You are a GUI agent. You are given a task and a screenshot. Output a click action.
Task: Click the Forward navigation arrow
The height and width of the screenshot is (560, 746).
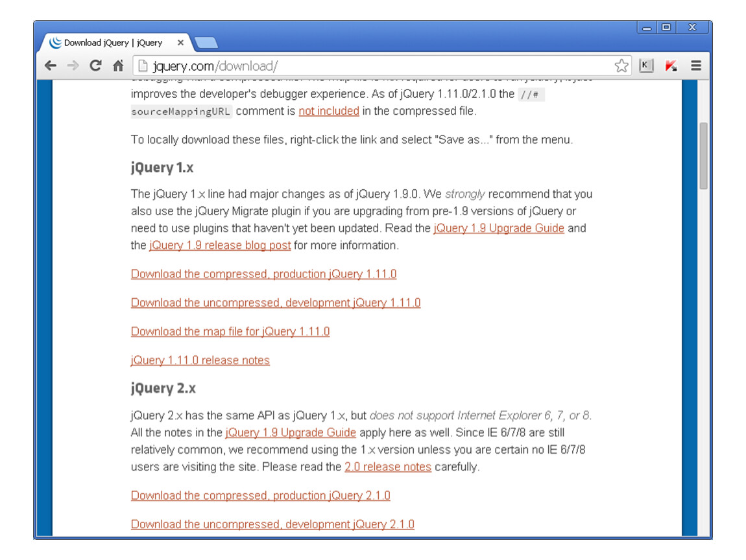click(73, 65)
